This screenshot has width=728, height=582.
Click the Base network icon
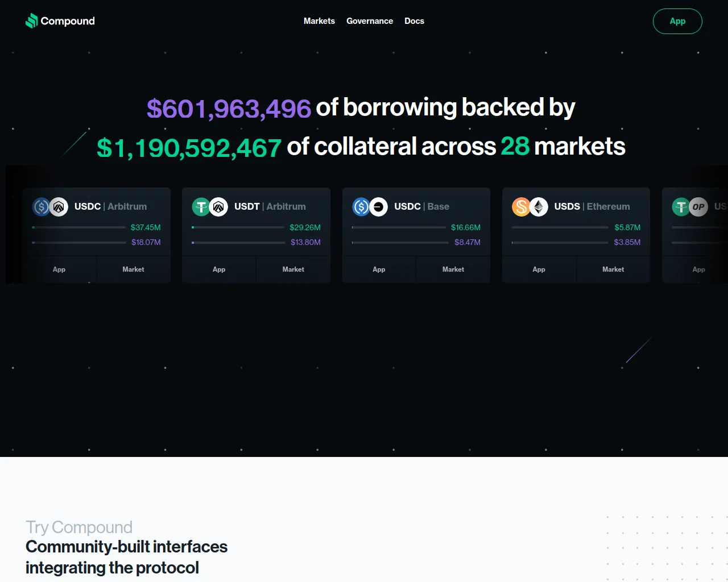click(x=379, y=207)
